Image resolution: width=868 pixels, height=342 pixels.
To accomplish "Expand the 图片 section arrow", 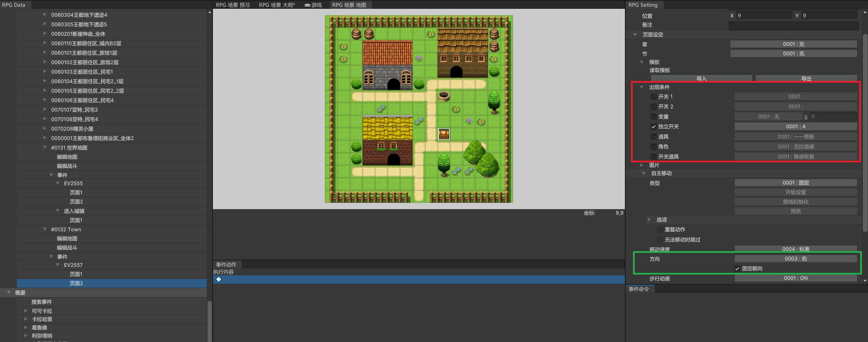I will pos(642,165).
